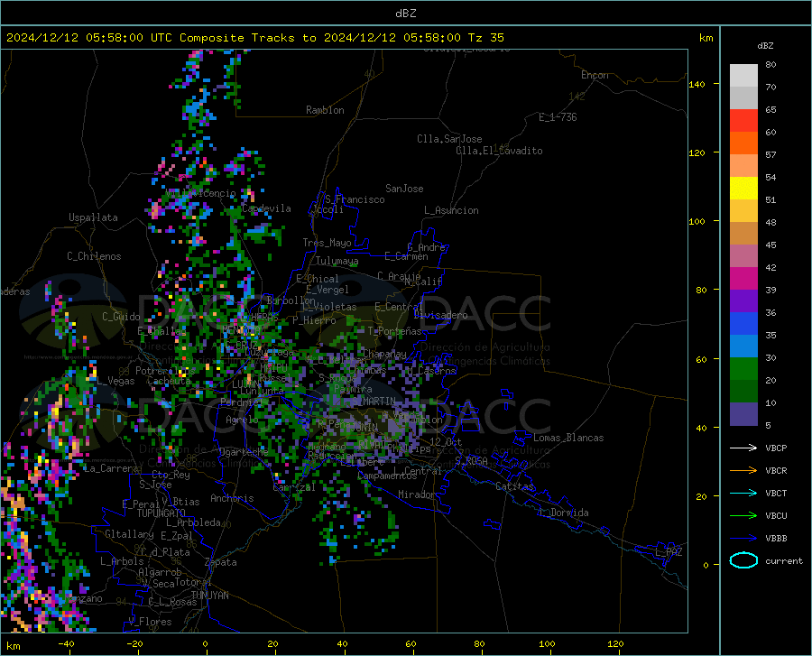Click the V_Flores place label

(x=150, y=622)
